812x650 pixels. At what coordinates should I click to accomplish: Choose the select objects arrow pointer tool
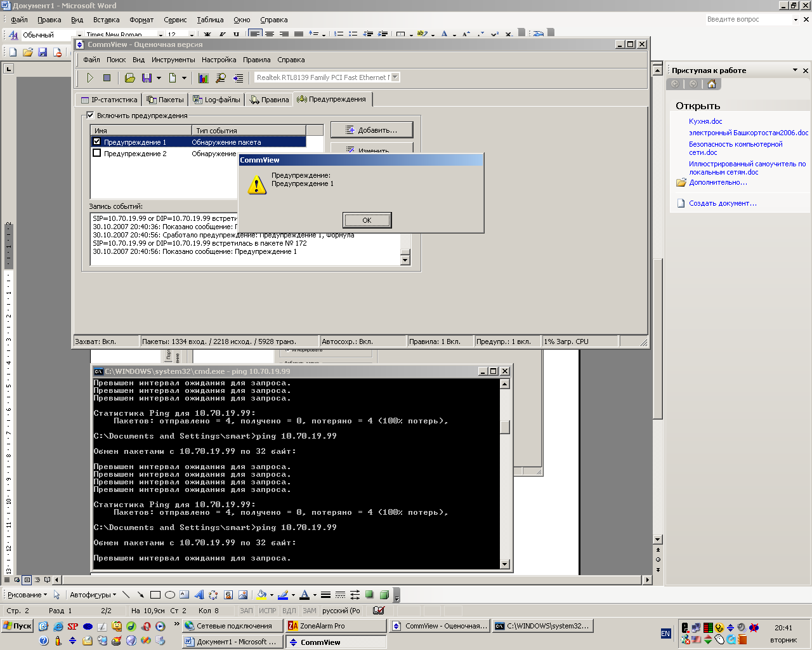point(56,595)
